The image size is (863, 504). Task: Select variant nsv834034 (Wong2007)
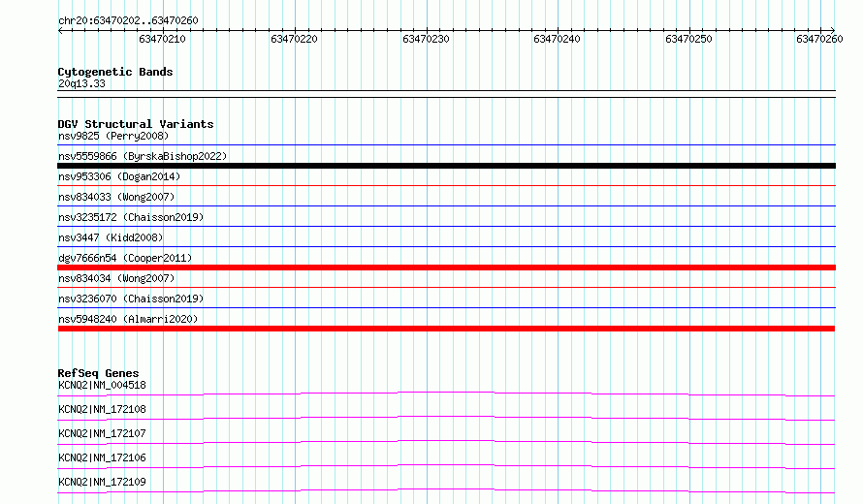116,278
